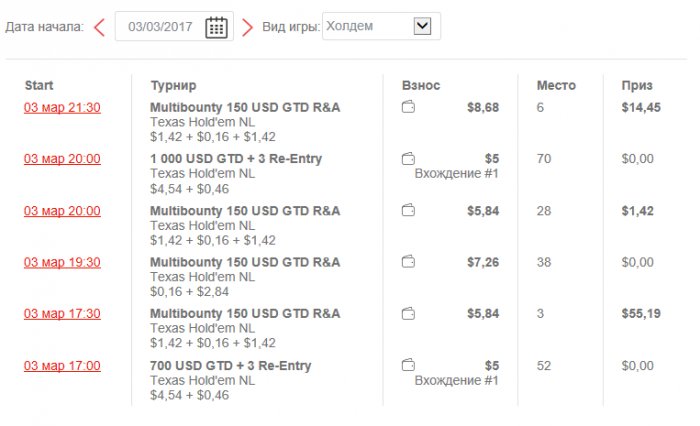Viewport: 700px width, 426px height.
Task: Click wallet icon beside $7,26 buy-in
Action: click(x=408, y=262)
